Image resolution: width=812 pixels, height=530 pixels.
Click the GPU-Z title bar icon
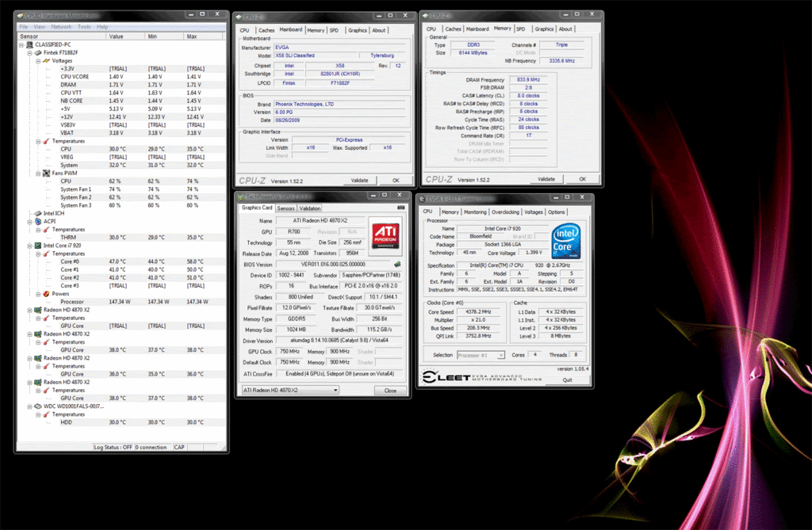tap(241, 196)
